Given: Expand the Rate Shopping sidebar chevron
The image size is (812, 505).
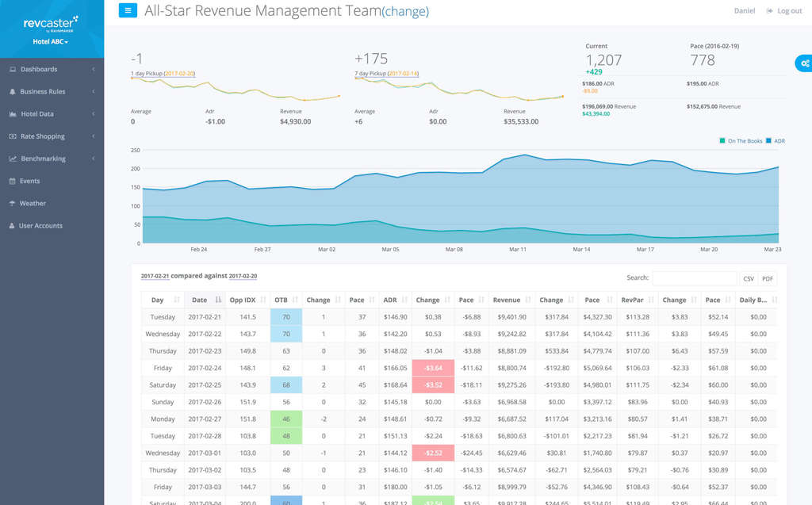Looking at the screenshot, I should coord(94,136).
